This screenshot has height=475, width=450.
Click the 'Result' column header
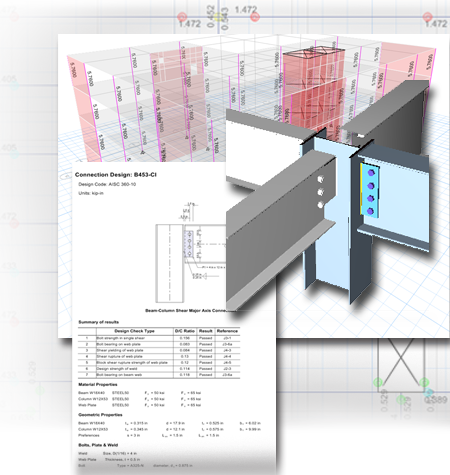(206, 331)
